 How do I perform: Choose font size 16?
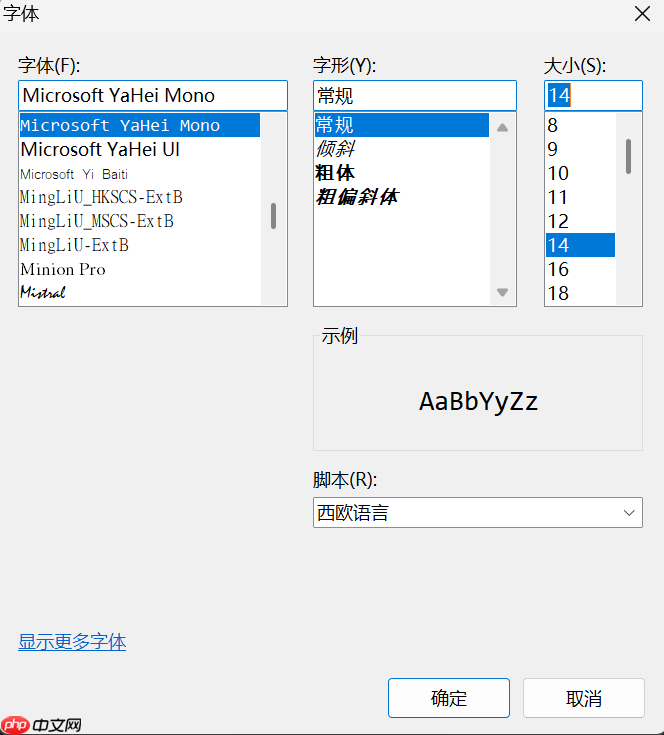(580, 270)
